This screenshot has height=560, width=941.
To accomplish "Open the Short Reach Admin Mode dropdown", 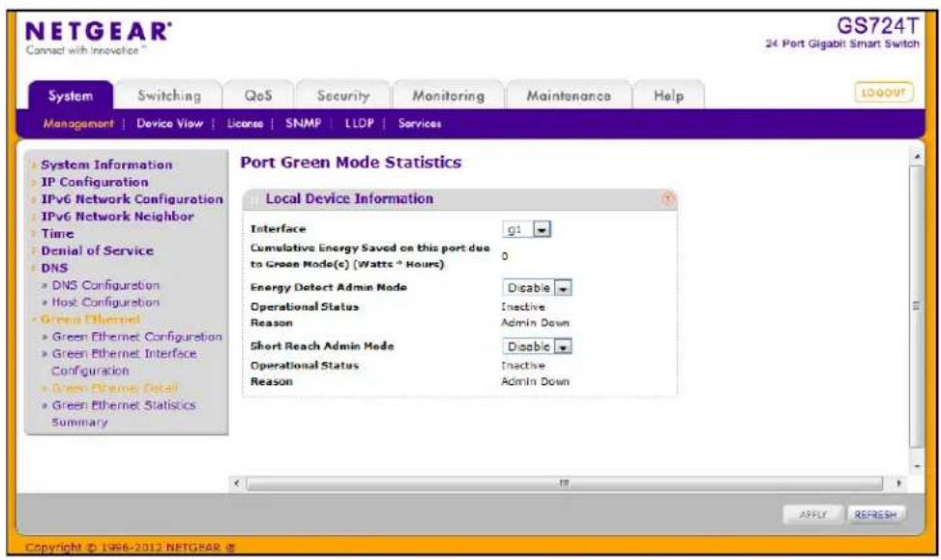I will click(x=563, y=347).
